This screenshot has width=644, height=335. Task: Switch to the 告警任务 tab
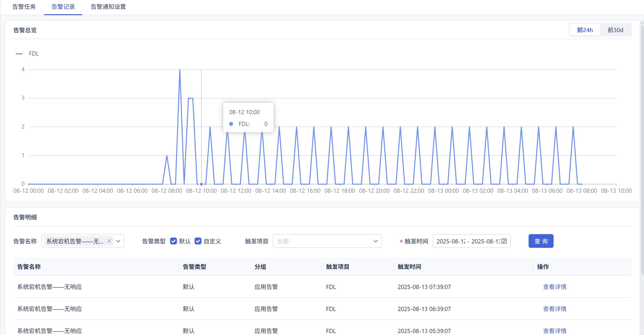[24, 7]
